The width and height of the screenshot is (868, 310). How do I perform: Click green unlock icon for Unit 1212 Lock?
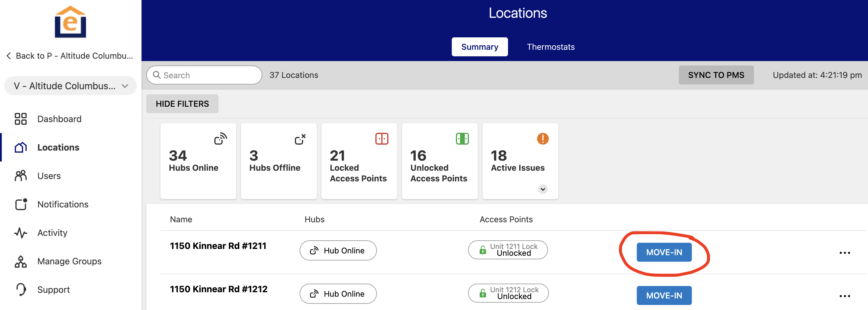(483, 293)
